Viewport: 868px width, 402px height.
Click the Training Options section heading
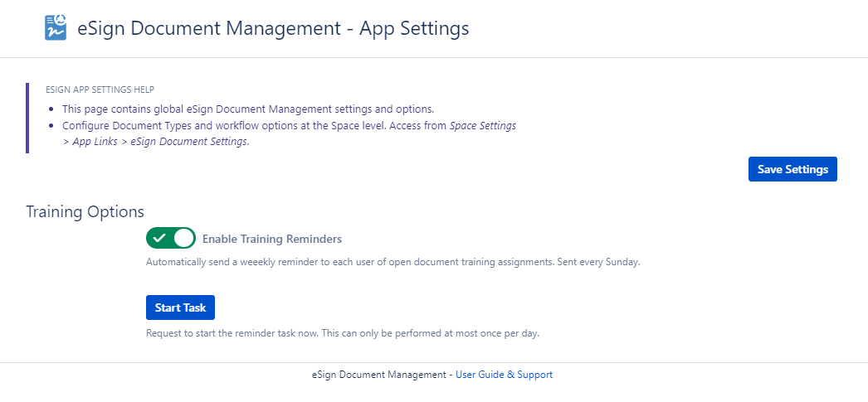(x=85, y=211)
